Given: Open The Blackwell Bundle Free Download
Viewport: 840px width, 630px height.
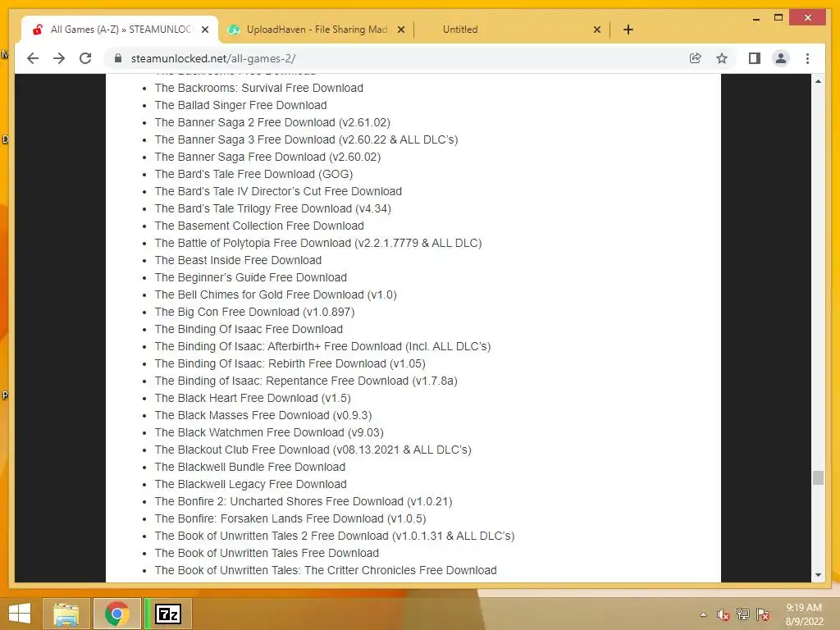Looking at the screenshot, I should (250, 467).
